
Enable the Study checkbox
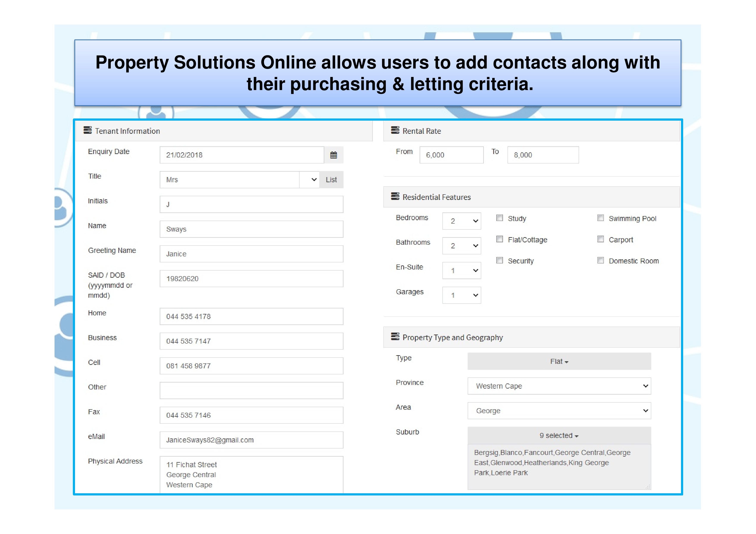(500, 218)
